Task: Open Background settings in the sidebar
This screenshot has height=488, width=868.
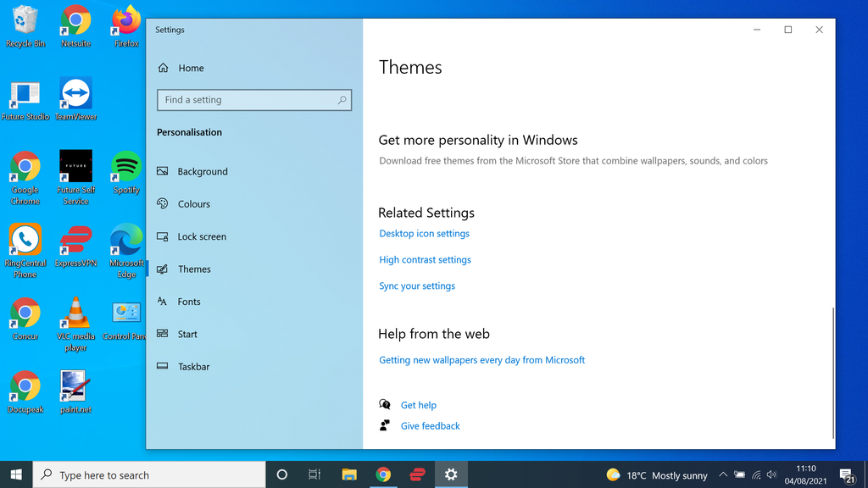Action: coord(202,171)
